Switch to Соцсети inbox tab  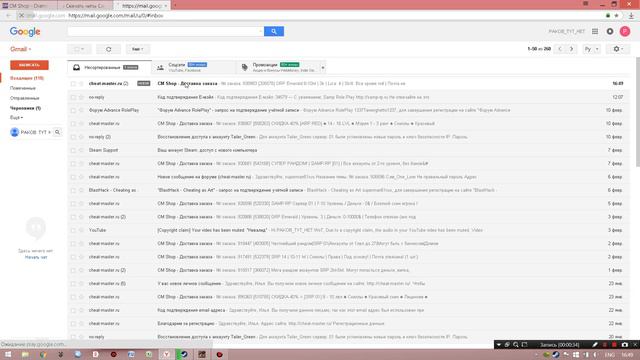[194, 67]
